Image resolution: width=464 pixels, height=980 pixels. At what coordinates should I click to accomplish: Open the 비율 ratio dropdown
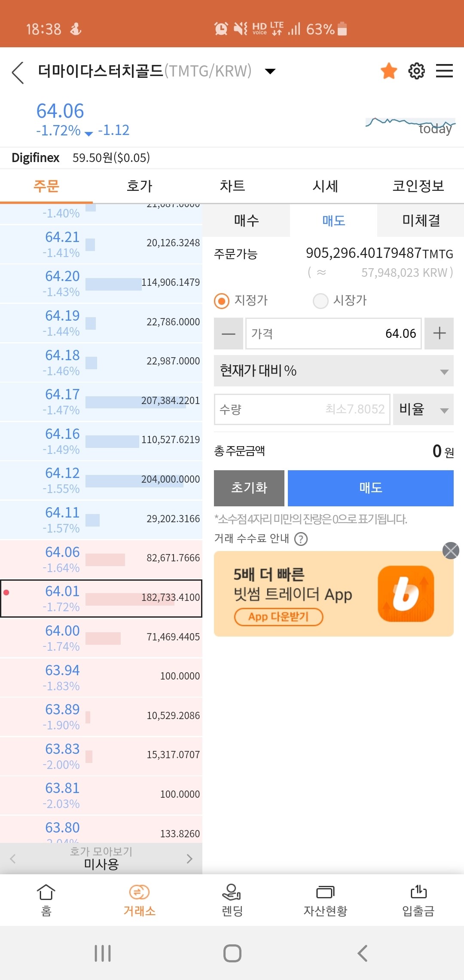click(423, 409)
